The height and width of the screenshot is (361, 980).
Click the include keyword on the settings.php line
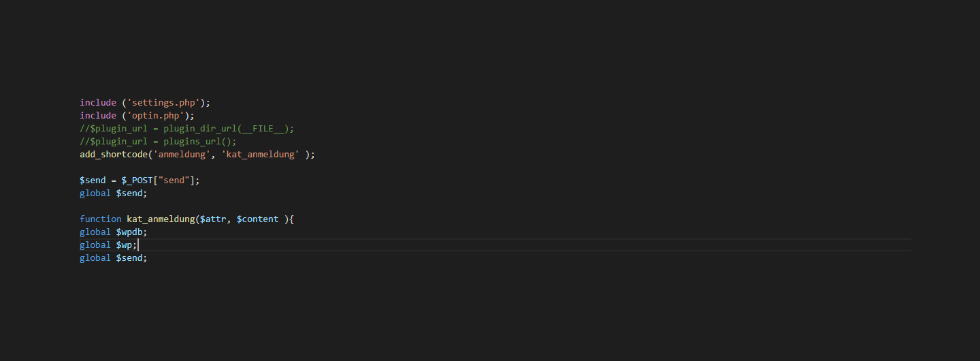pyautogui.click(x=98, y=103)
